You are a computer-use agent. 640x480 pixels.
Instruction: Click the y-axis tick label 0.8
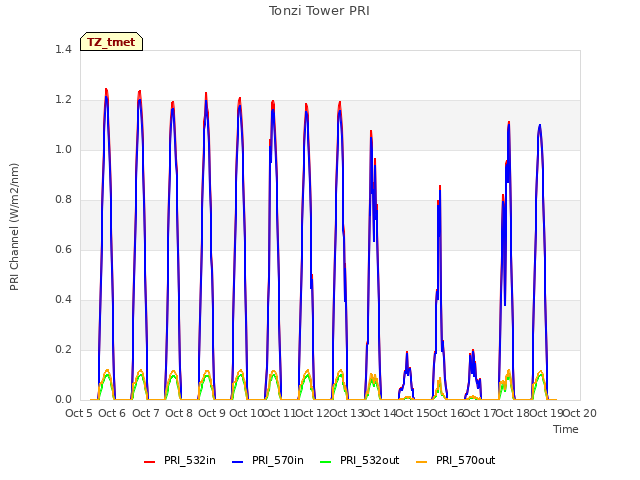point(63,200)
